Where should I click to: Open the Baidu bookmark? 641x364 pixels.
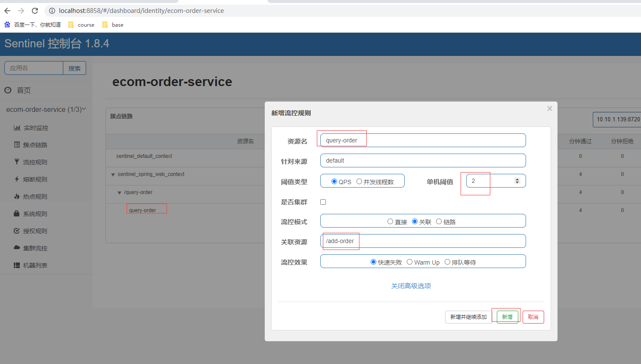33,25
